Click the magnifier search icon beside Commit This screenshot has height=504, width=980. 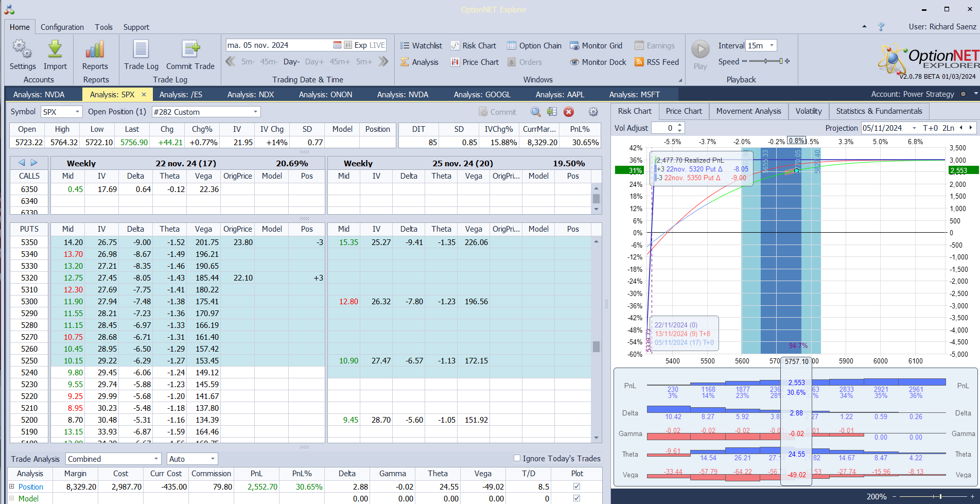[x=536, y=112]
